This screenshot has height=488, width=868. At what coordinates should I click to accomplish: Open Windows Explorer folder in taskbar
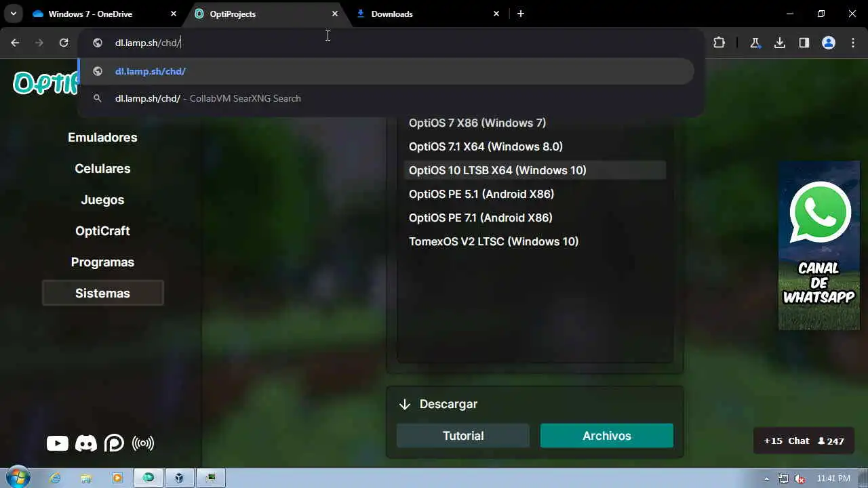86,478
